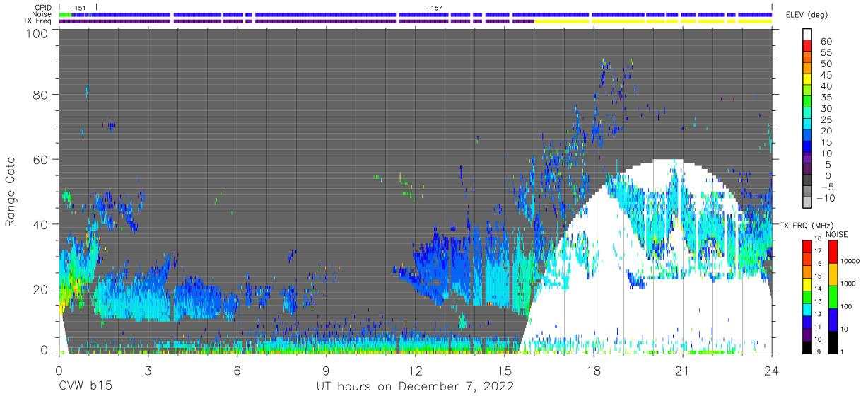Image resolution: width=868 pixels, height=401 pixels.
Task: Click 'UT hours on December 7, 2022' axis title
Action: (414, 386)
